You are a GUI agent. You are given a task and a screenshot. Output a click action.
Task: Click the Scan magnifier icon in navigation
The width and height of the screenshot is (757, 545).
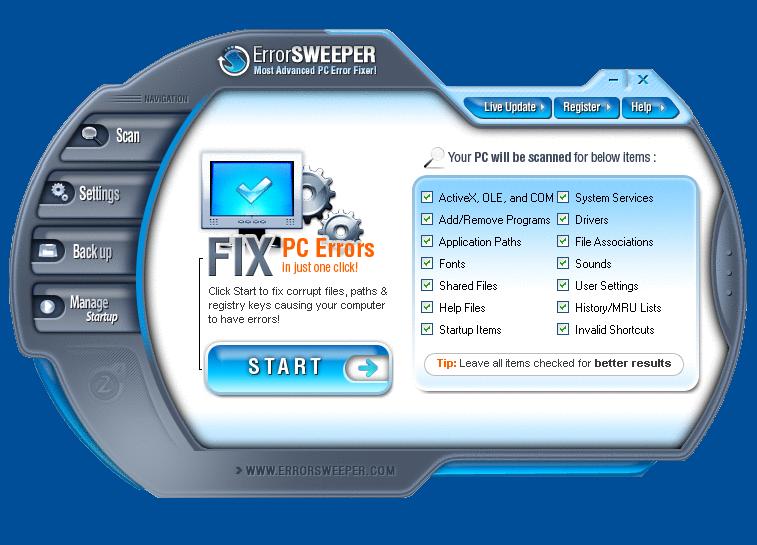pyautogui.click(x=91, y=135)
